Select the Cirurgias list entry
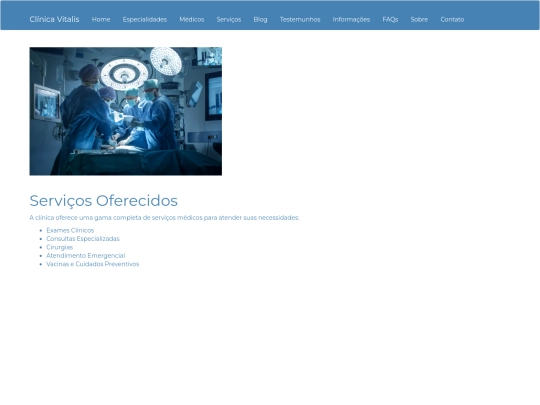Viewport: 540px width, 405px height. click(60, 247)
